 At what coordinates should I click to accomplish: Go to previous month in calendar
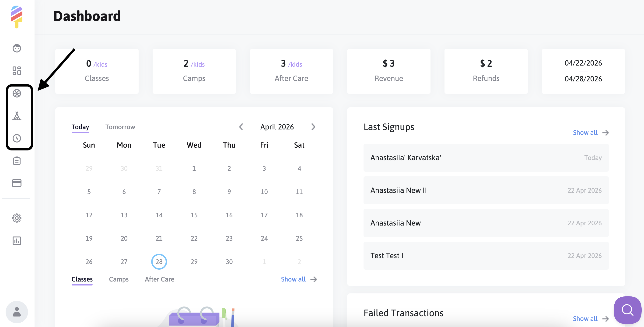[241, 127]
